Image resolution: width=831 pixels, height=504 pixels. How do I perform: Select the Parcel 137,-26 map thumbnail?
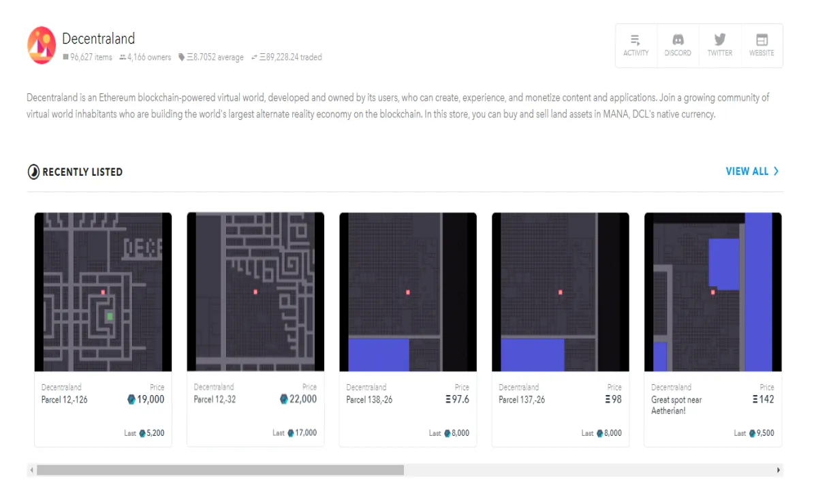click(560, 292)
